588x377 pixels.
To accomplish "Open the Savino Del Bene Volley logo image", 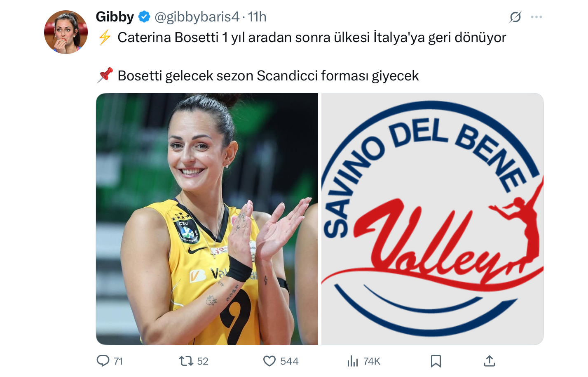I will [x=432, y=219].
